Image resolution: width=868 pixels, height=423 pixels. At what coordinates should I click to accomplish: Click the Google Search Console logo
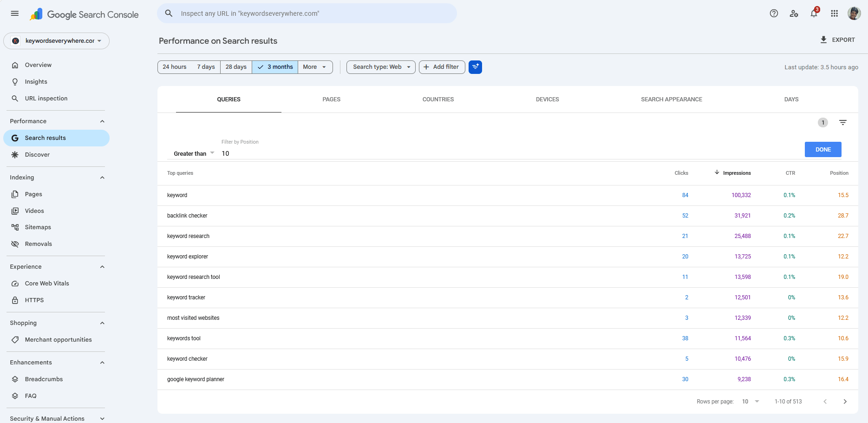[84, 14]
